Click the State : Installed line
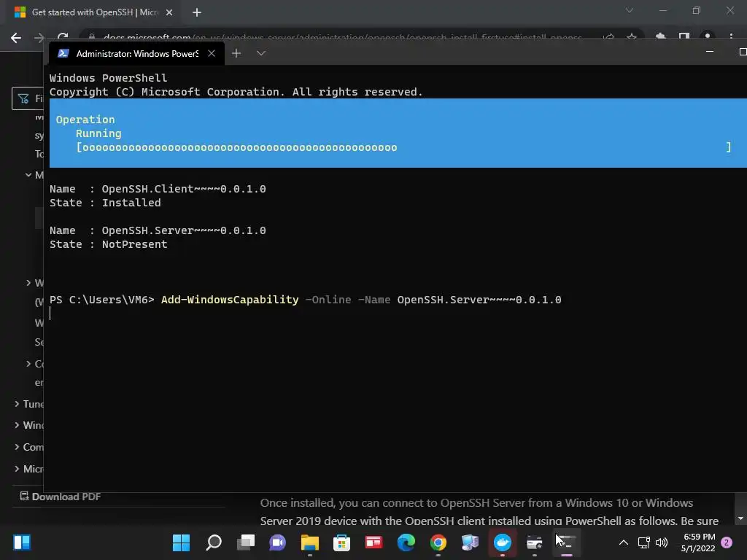This screenshot has width=747, height=560. pos(105,203)
